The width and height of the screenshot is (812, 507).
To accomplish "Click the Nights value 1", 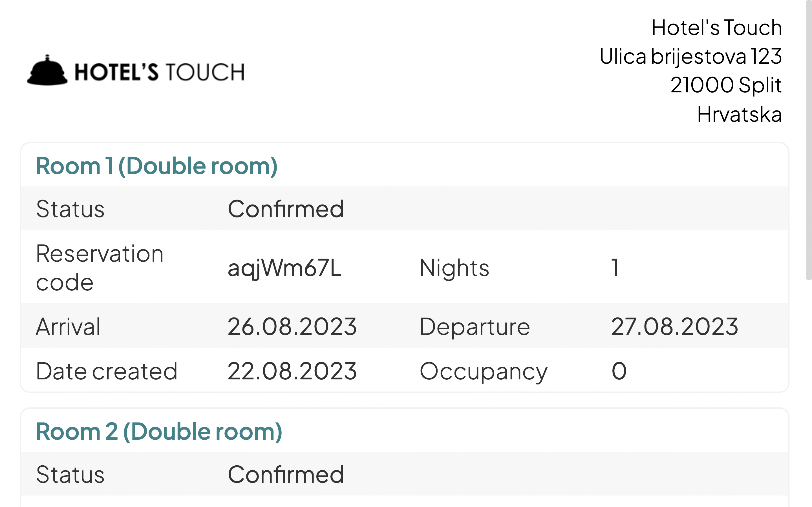I will tap(615, 268).
